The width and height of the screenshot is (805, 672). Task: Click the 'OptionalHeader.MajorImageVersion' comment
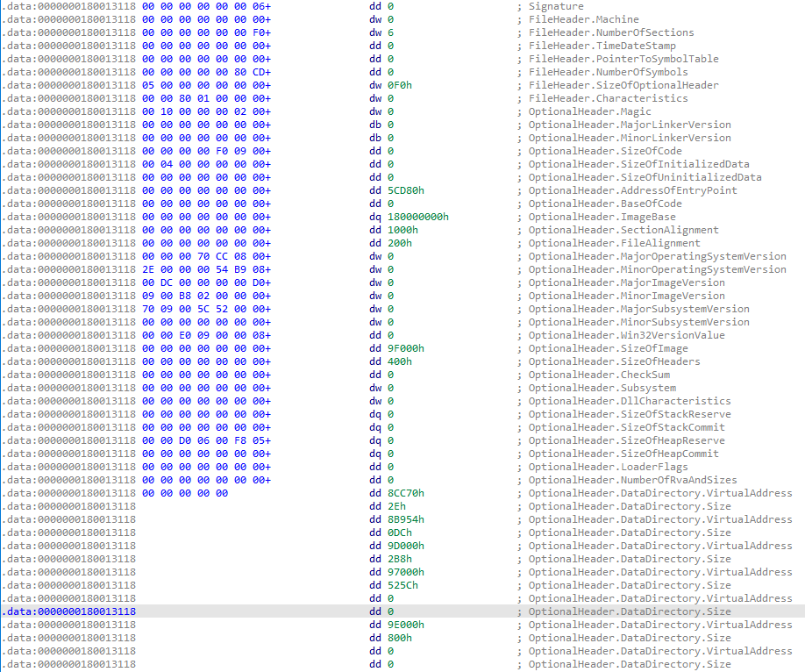pyautogui.click(x=627, y=282)
